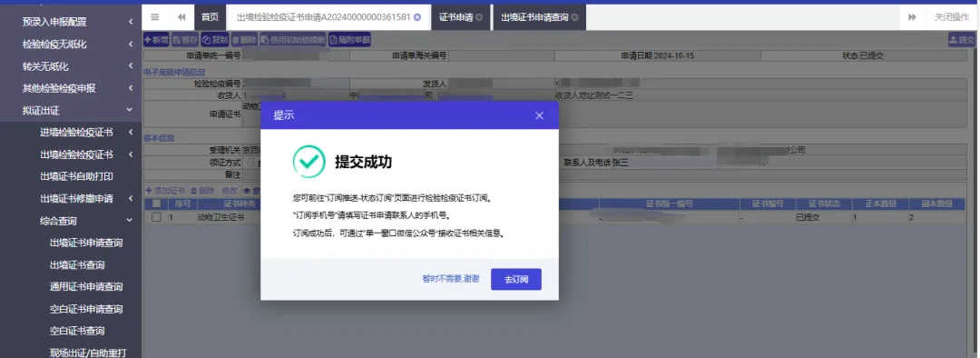Click the tab scroll-right double arrow

click(x=912, y=17)
